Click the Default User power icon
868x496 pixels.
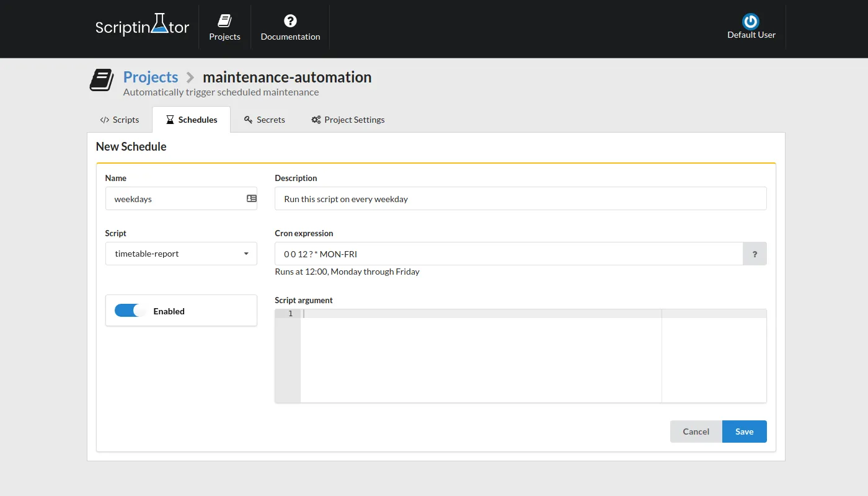(x=751, y=21)
